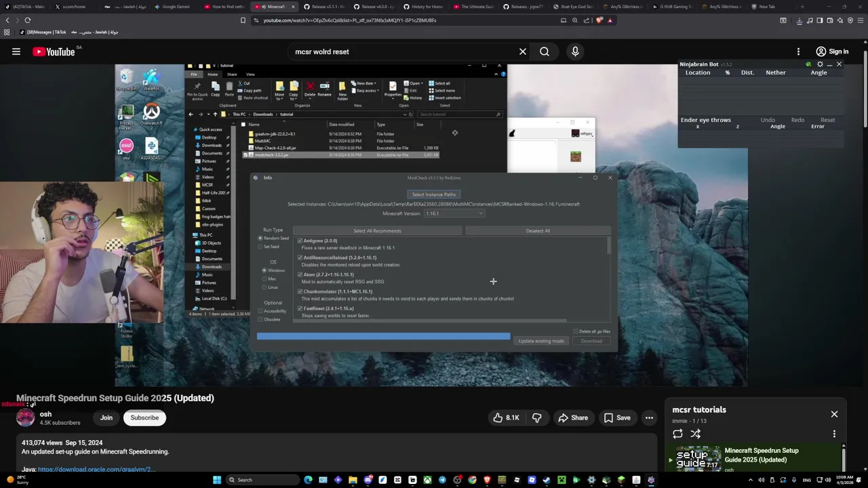868x488 pixels.
Task: Open ModCheck Info menu
Action: click(268, 178)
